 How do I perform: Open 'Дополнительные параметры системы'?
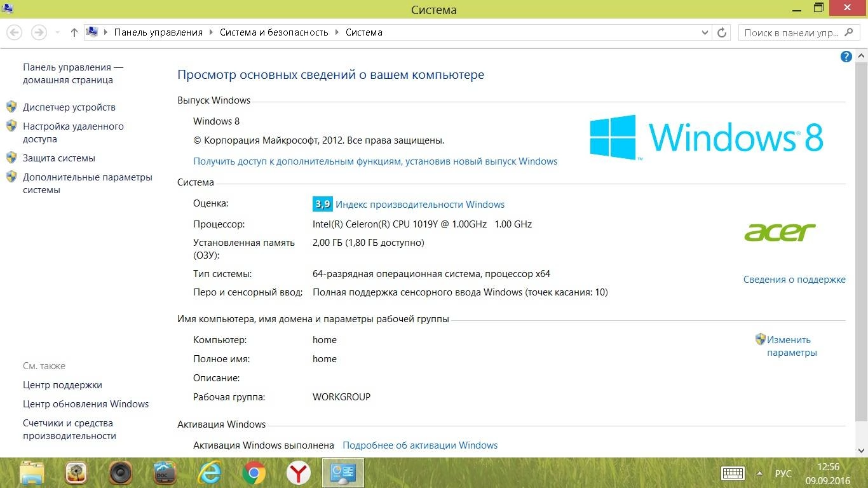[x=88, y=184]
